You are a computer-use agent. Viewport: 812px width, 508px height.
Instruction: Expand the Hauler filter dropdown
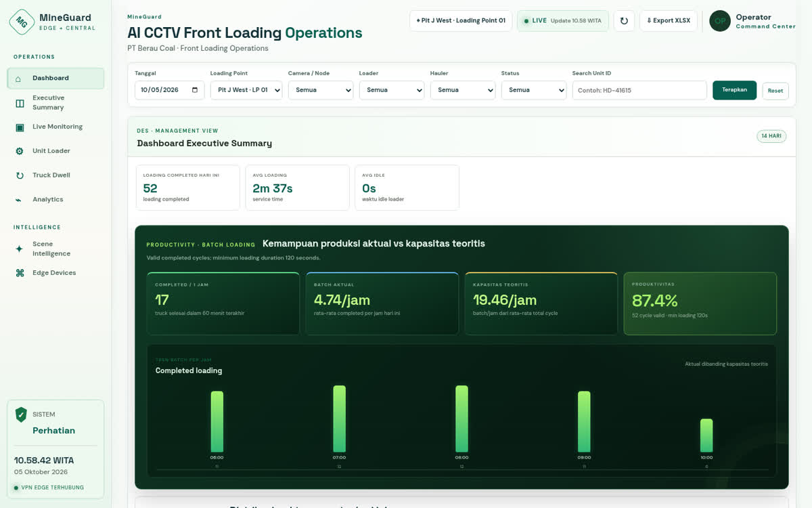(463, 90)
